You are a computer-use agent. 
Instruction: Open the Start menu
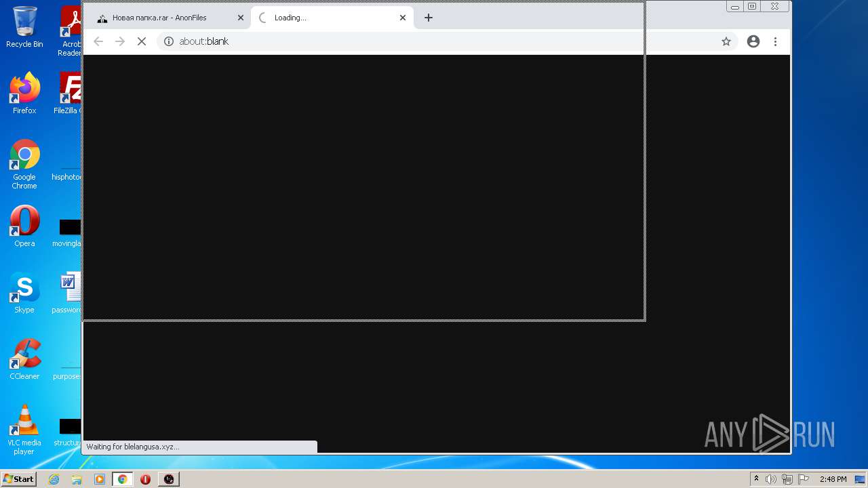point(18,479)
